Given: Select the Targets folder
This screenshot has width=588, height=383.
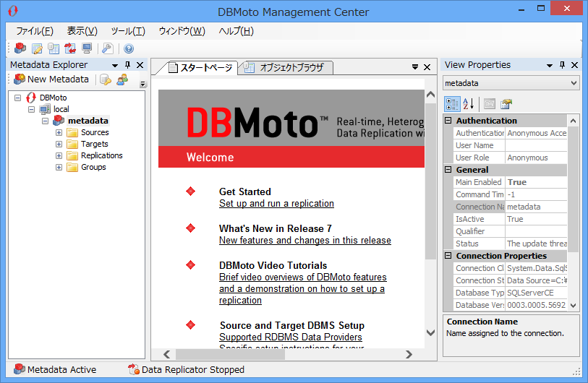Looking at the screenshot, I should point(95,144).
